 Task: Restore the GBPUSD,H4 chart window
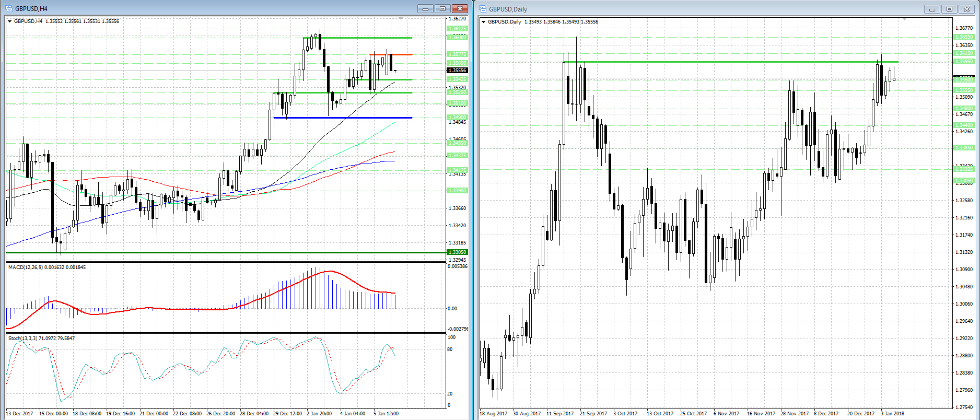(x=442, y=9)
